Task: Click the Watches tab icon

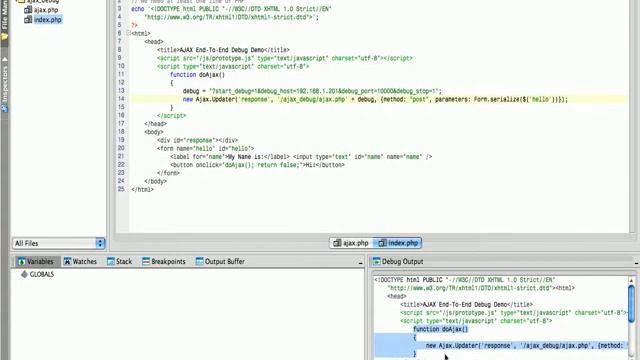Action: point(67,261)
